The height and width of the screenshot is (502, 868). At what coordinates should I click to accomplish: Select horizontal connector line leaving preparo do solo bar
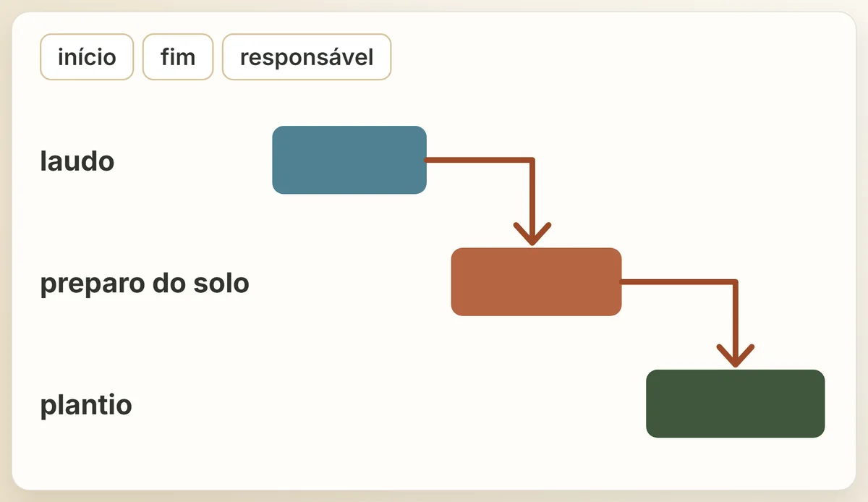click(677, 281)
